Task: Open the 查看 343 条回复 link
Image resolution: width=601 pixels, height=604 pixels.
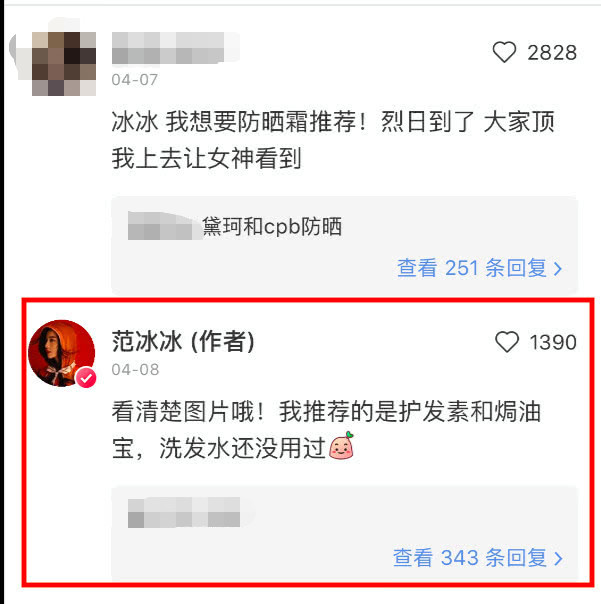Action: [x=478, y=557]
